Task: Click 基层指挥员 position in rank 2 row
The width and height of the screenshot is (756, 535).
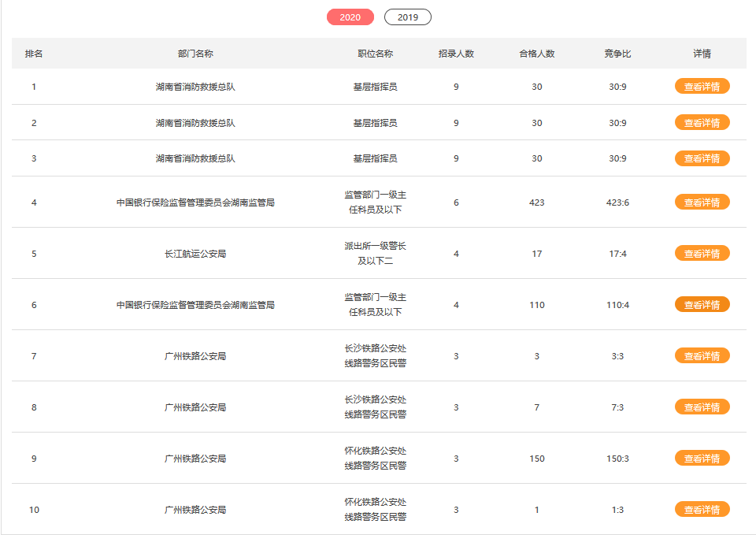Action: (x=375, y=123)
